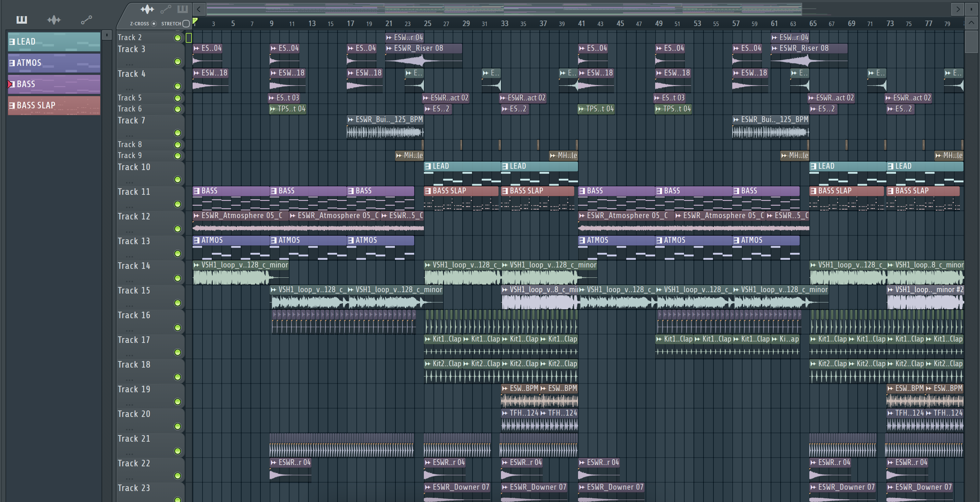Select the first ESWR..act 02 clip on Track 5
980x502 pixels.
(446, 98)
